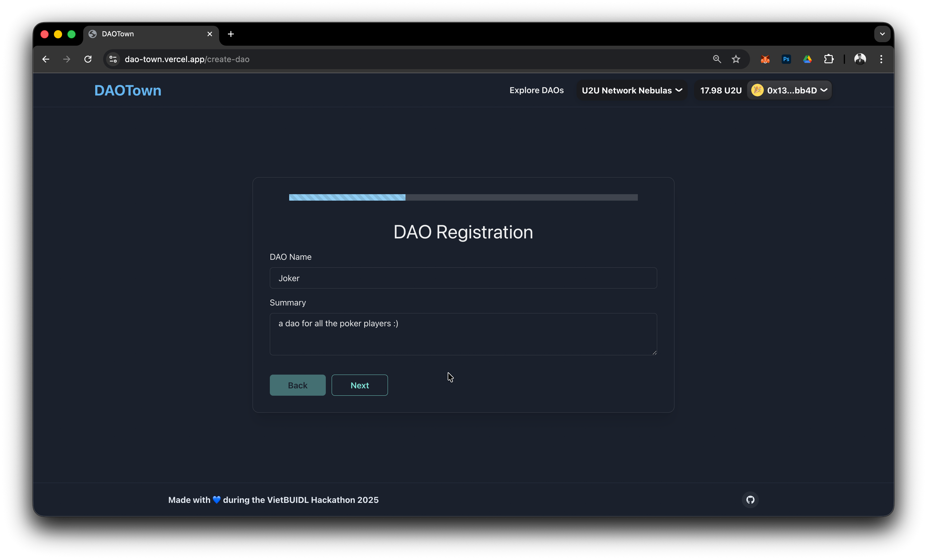
Task: Go to Explore DAOs link
Action: point(536,90)
